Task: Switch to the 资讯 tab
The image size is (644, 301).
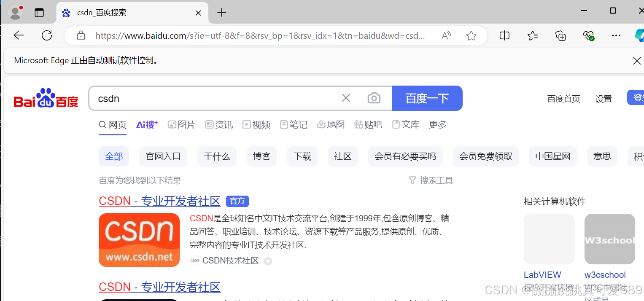Action: click(219, 125)
